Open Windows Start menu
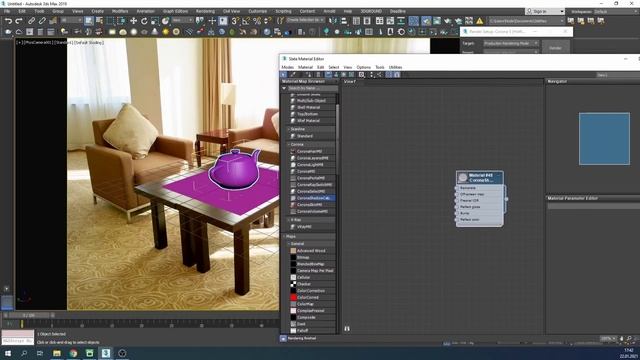This screenshot has height=360, width=640. [x=8, y=353]
